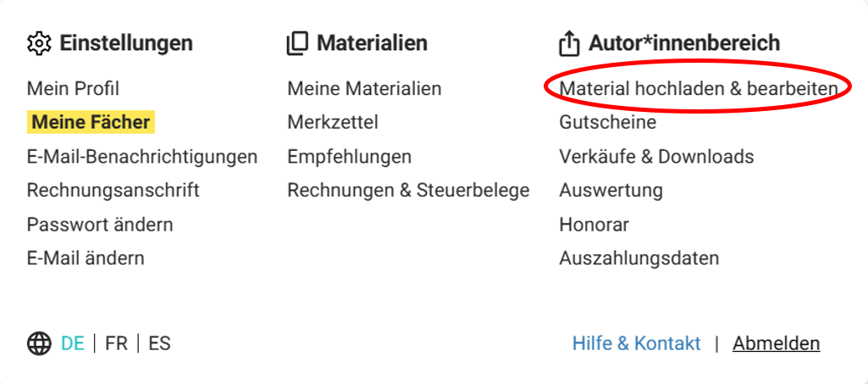Click the globe language icon

(x=39, y=343)
